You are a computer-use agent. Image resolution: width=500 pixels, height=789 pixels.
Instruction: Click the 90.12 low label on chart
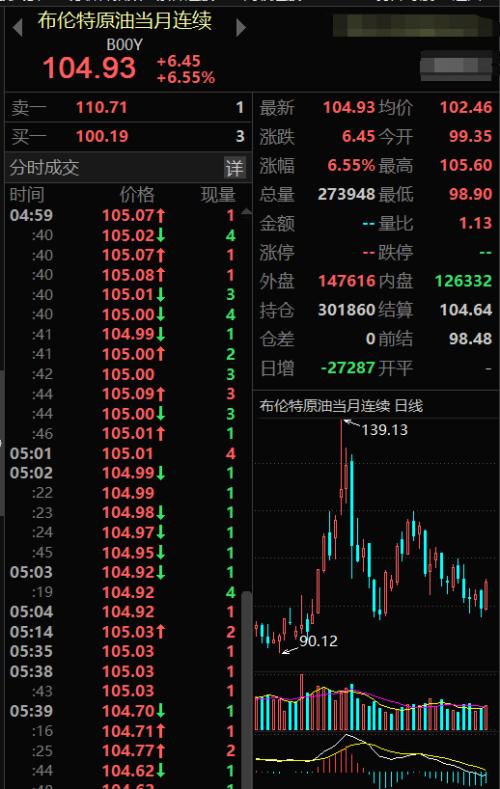(318, 641)
